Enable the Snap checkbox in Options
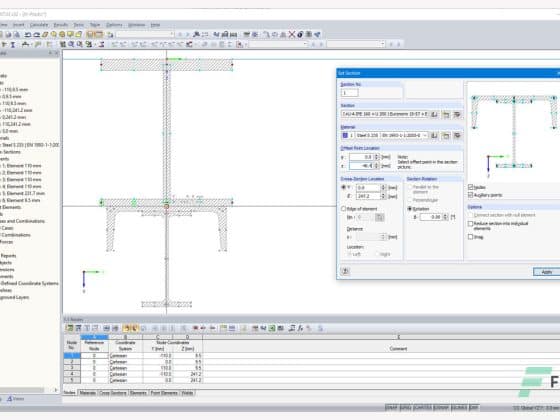Image resolution: width=560 pixels, height=420 pixels. pos(471,237)
